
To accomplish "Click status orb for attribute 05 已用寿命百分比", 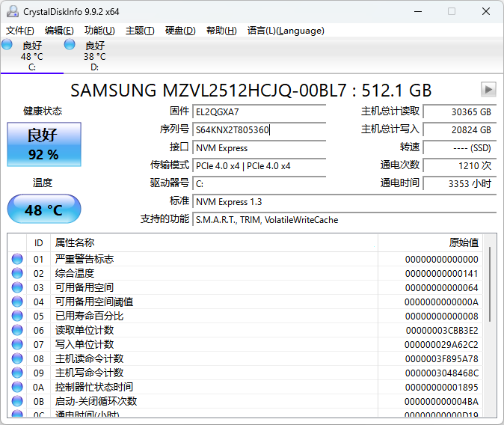I will (x=17, y=316).
